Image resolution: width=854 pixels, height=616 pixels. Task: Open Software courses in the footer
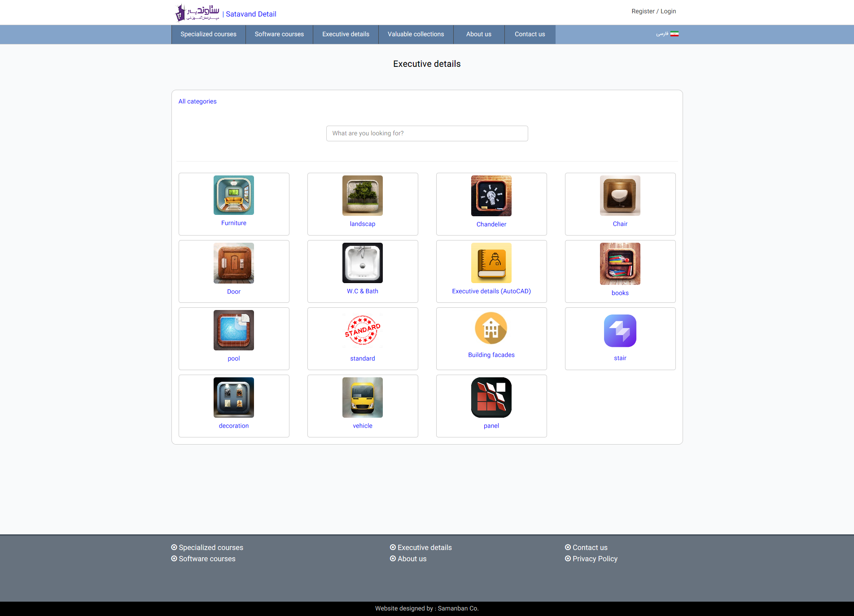coord(207,559)
